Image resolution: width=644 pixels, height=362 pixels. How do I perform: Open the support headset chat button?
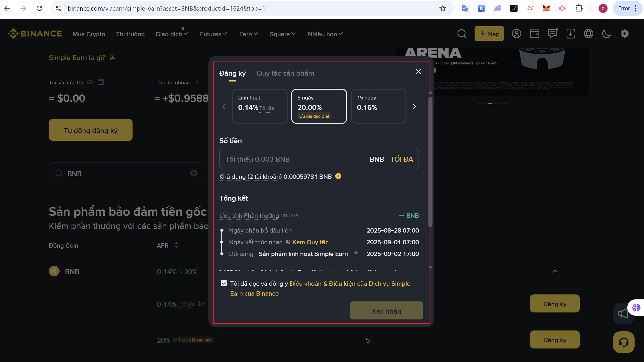[624, 342]
